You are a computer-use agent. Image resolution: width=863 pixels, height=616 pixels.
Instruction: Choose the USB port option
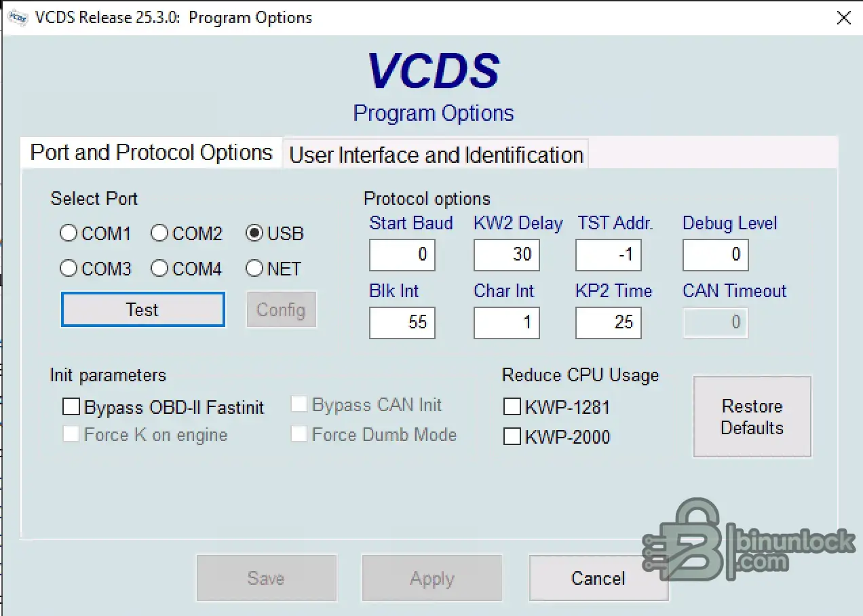(254, 233)
